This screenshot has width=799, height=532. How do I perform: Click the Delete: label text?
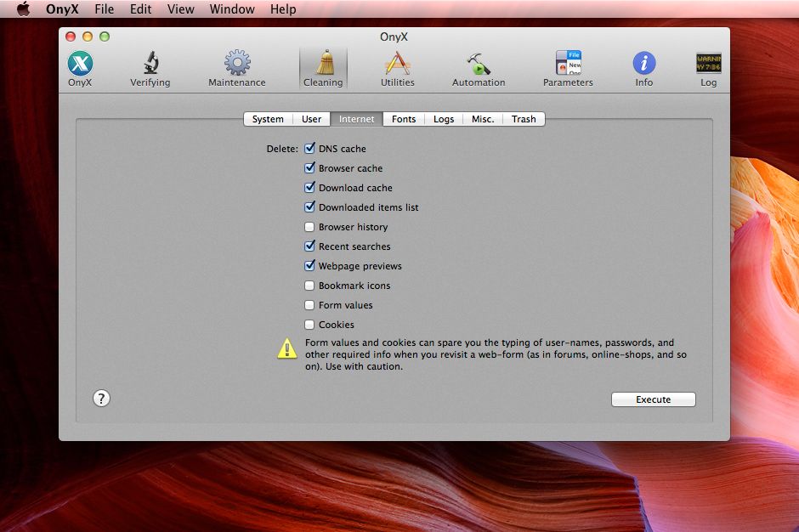[282, 149]
